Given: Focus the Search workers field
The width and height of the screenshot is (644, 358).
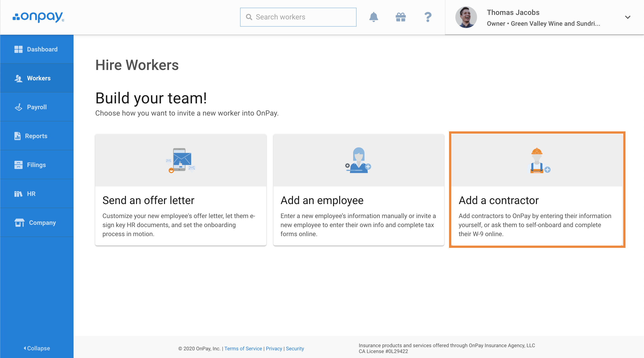Looking at the screenshot, I should point(298,17).
